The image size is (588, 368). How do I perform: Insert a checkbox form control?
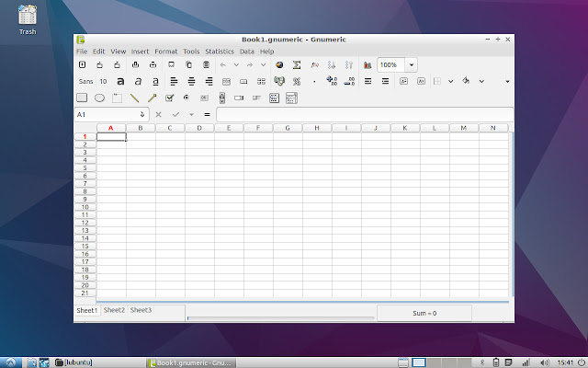click(x=169, y=98)
